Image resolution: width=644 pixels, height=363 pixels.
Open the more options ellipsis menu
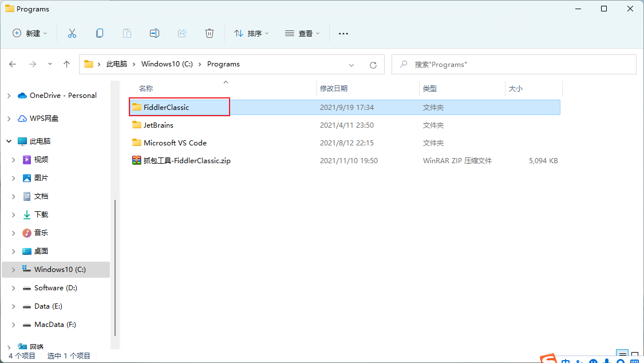[x=343, y=34]
